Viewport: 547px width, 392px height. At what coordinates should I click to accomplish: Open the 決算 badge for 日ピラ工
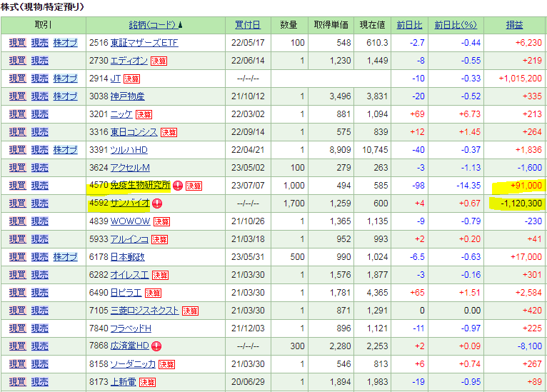point(153,293)
